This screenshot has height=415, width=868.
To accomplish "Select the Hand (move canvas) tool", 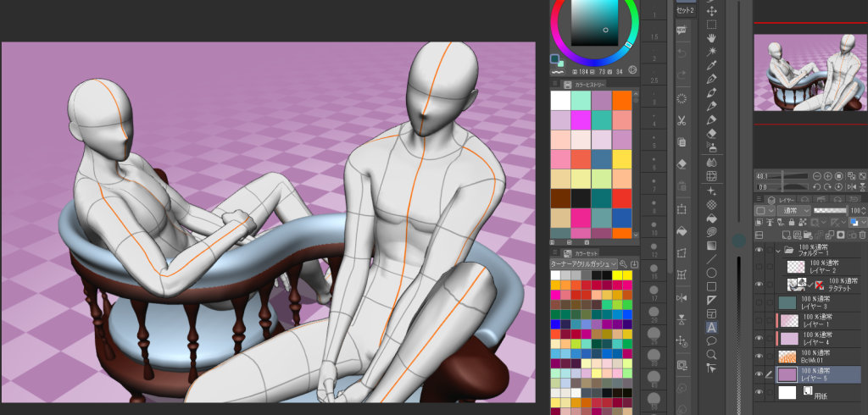I will (712, 38).
